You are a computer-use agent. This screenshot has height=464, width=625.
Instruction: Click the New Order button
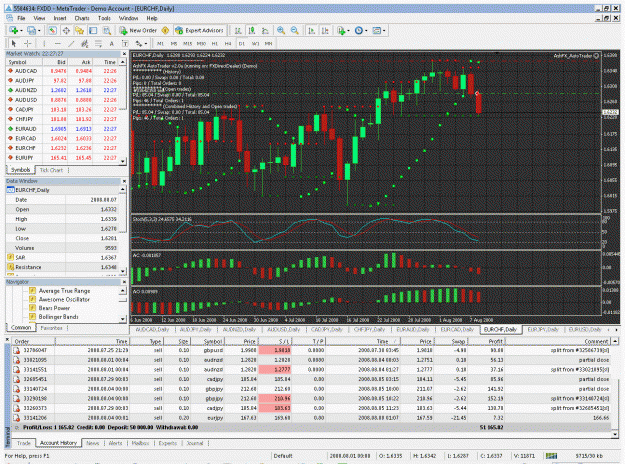138,30
